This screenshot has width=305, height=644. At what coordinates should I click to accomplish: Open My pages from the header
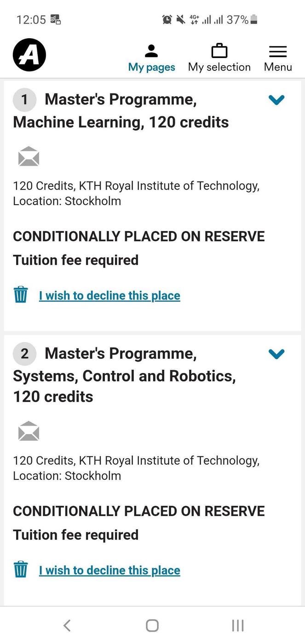[x=151, y=58]
